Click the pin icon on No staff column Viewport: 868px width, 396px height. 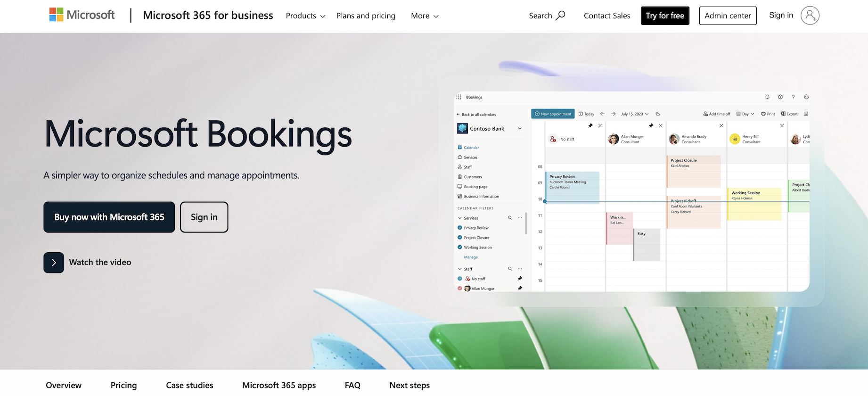[x=590, y=126]
